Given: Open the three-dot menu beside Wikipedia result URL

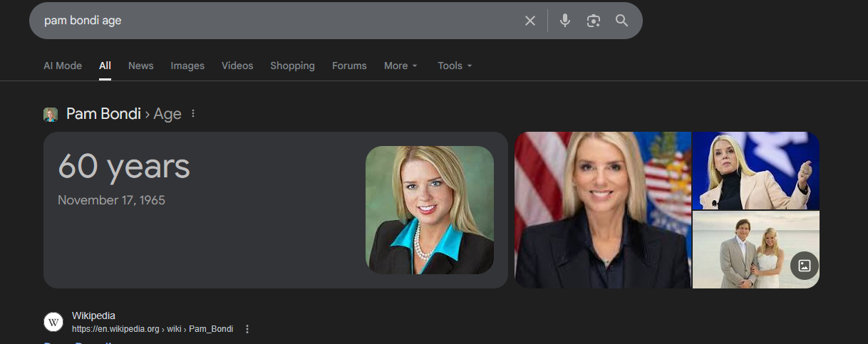Looking at the screenshot, I should point(247,329).
